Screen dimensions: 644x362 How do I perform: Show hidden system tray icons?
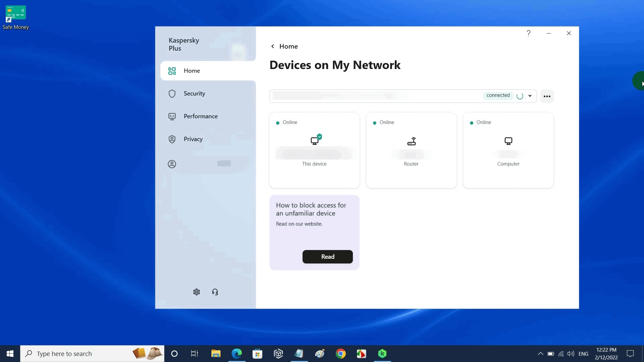(x=540, y=354)
